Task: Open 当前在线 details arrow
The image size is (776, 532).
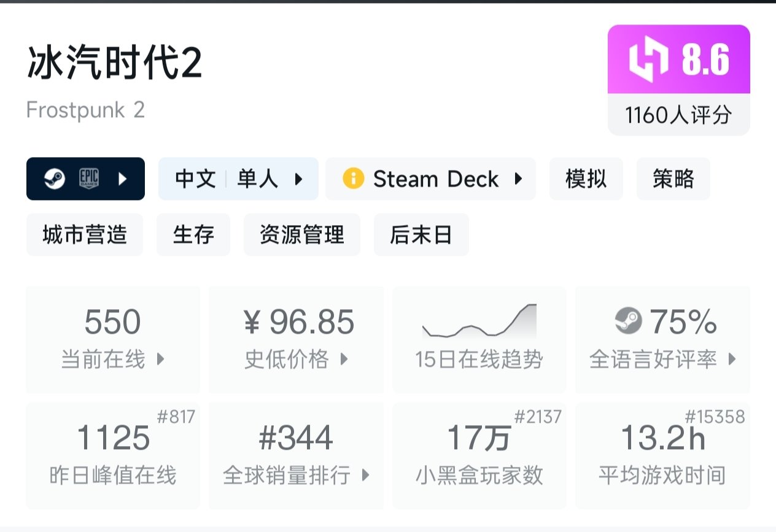Action: [161, 359]
